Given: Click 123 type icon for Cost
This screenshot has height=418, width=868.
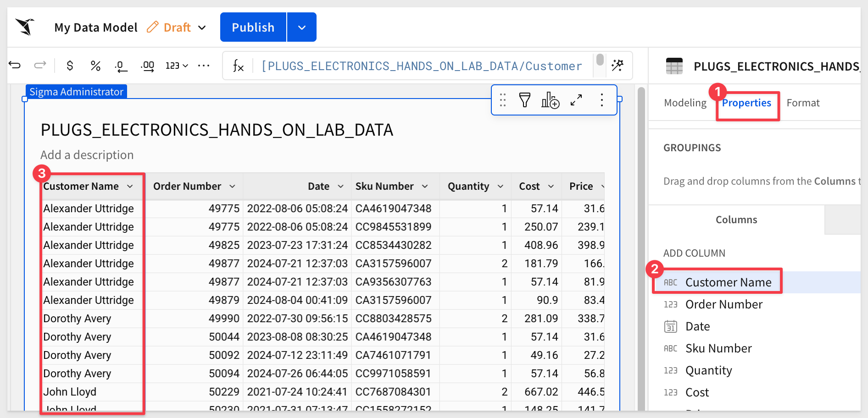Looking at the screenshot, I should point(670,392).
